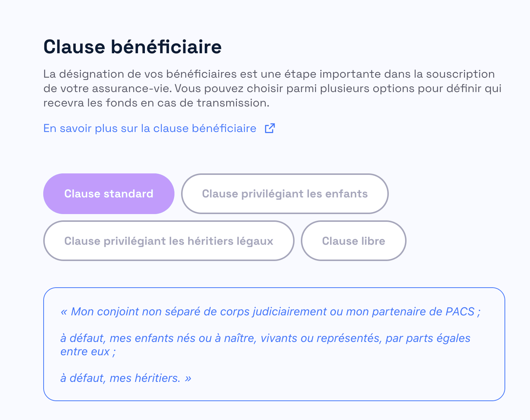Click the external link arrow icon
Viewport: 530px width, 420px height.
click(270, 128)
